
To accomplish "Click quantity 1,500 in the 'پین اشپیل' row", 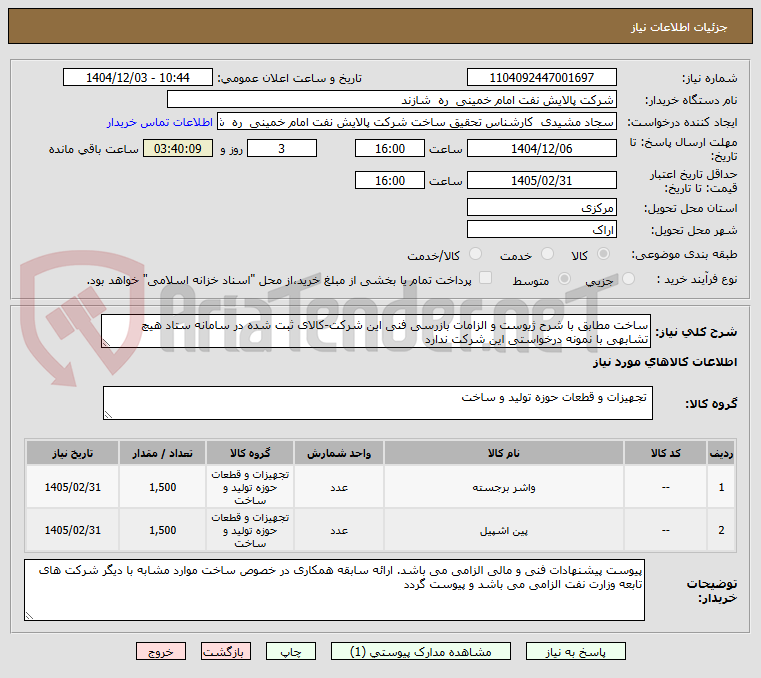I will tap(163, 530).
